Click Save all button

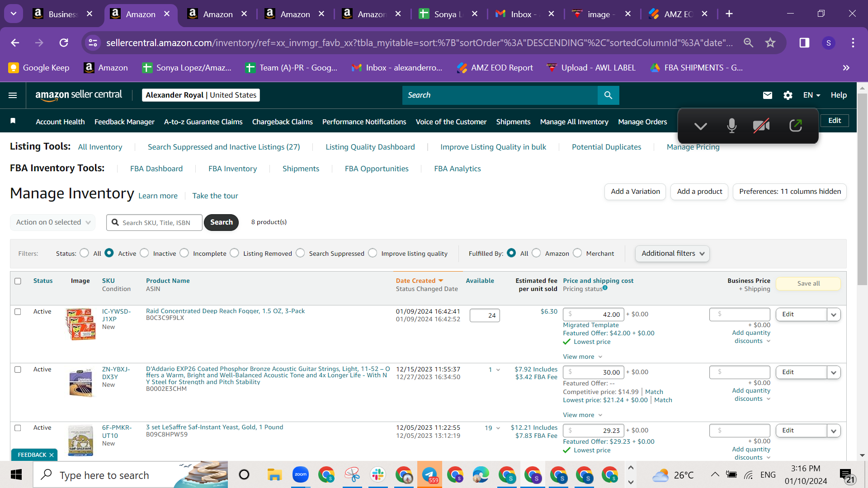808,283
